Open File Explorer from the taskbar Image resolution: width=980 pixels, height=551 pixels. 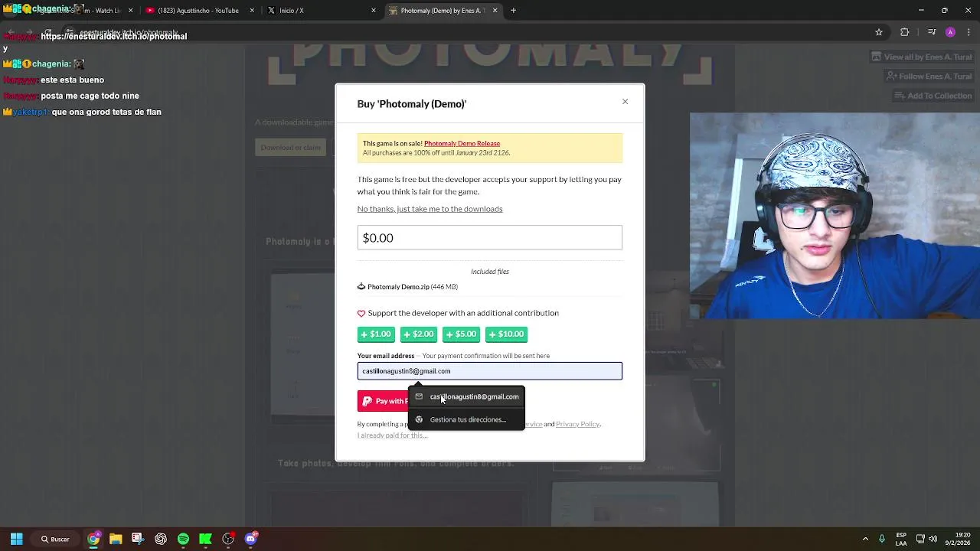(x=116, y=539)
